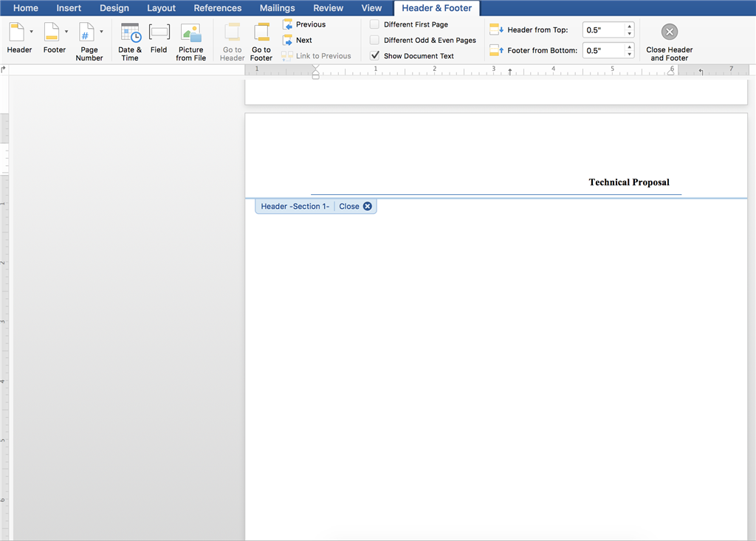This screenshot has width=756, height=541.
Task: Uncheck Show Document Text
Action: [x=374, y=56]
